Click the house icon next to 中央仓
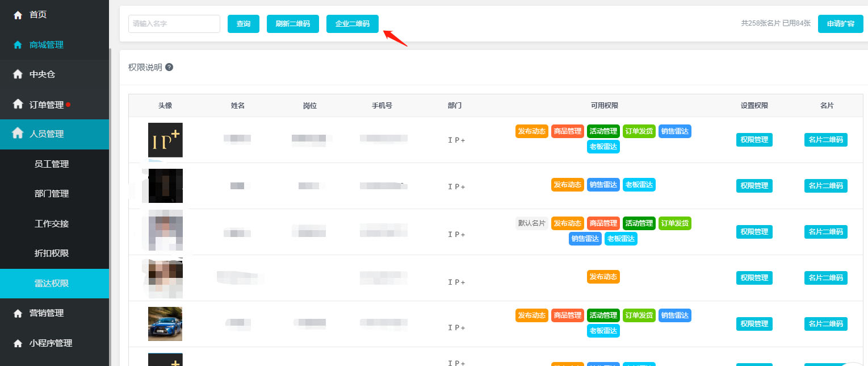 point(18,74)
